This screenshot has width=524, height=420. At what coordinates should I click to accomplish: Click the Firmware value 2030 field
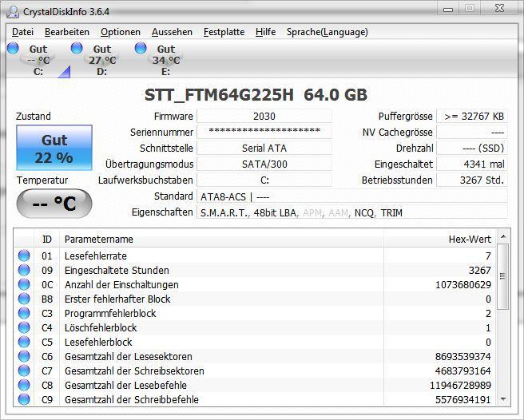(264, 117)
